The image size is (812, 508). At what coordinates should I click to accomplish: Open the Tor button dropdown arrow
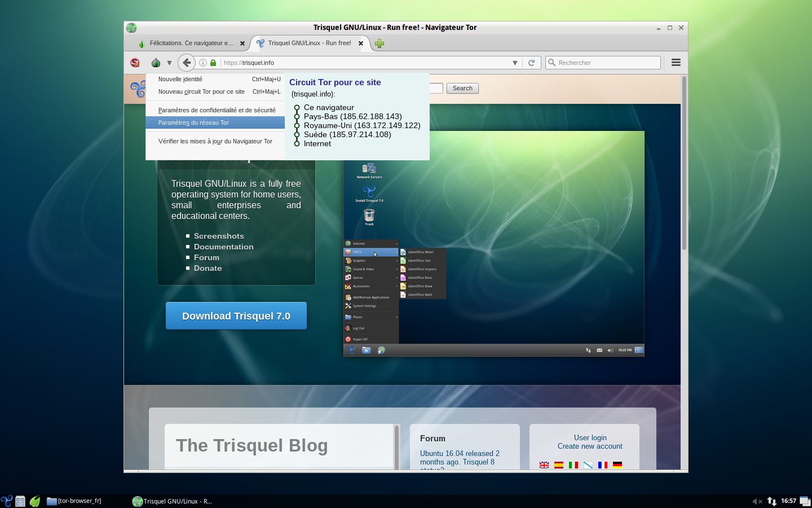click(169, 63)
